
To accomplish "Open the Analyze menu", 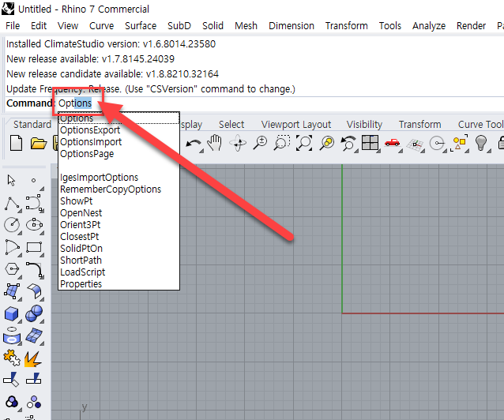I will pos(429,26).
